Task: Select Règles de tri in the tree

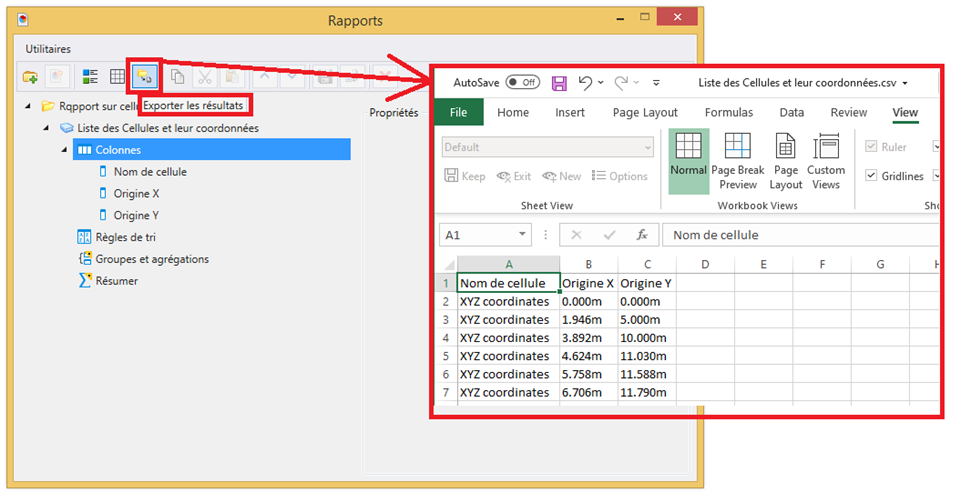Action: tap(126, 238)
